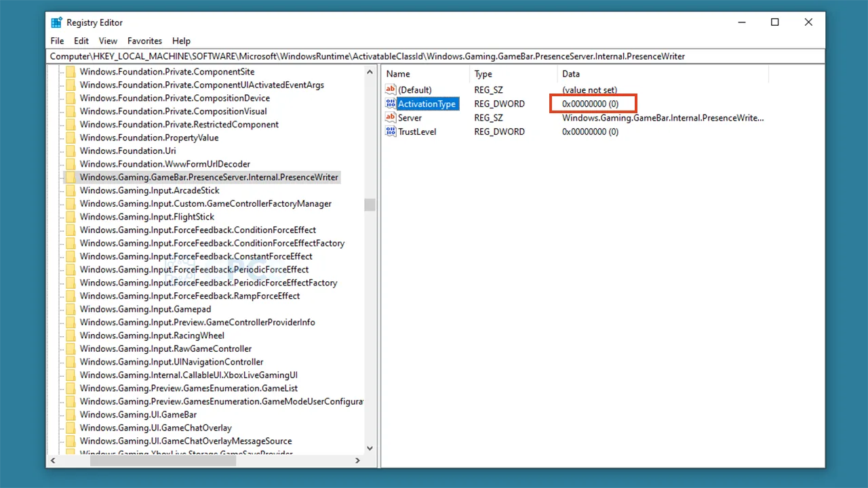Click the key tree's scroll up arrow

click(x=370, y=73)
